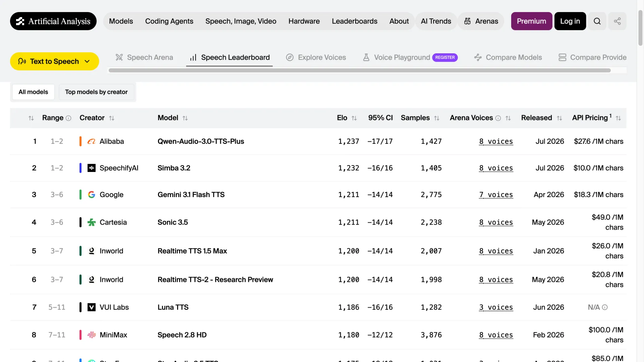This screenshot has width=644, height=362.
Task: Open Compare Providers tab
Action: pyautogui.click(x=592, y=57)
